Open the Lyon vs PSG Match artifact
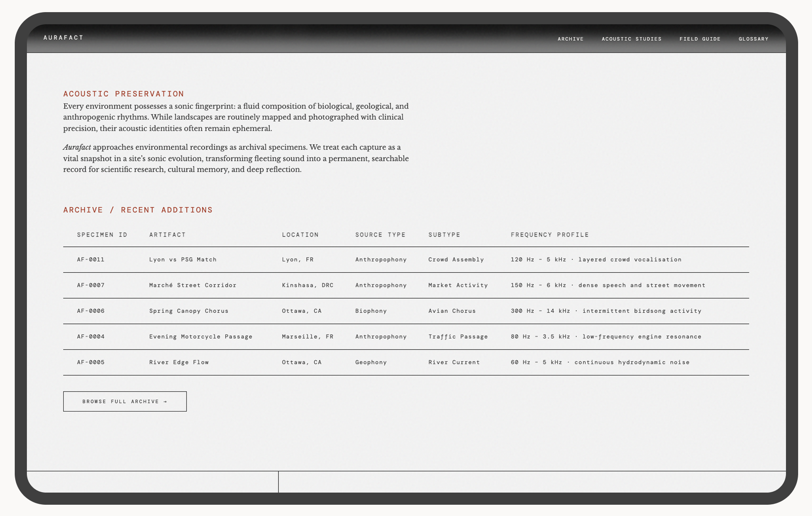The width and height of the screenshot is (812, 516). click(183, 259)
